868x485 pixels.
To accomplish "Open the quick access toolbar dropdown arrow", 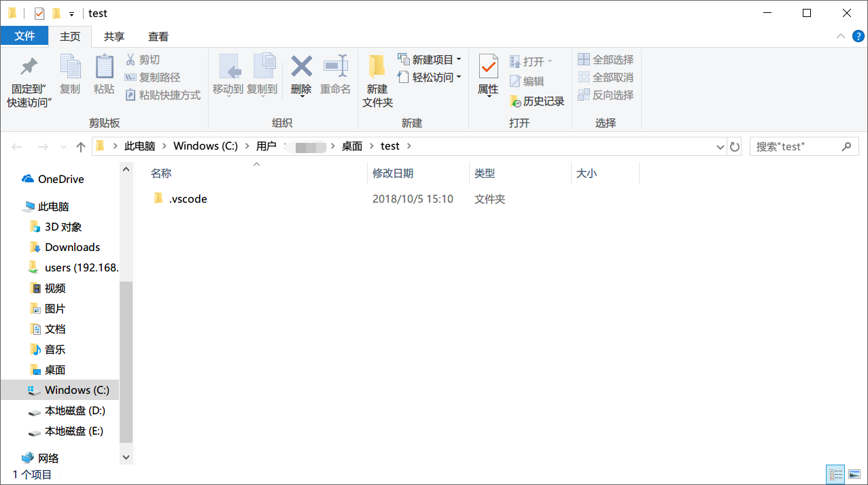I will 71,14.
